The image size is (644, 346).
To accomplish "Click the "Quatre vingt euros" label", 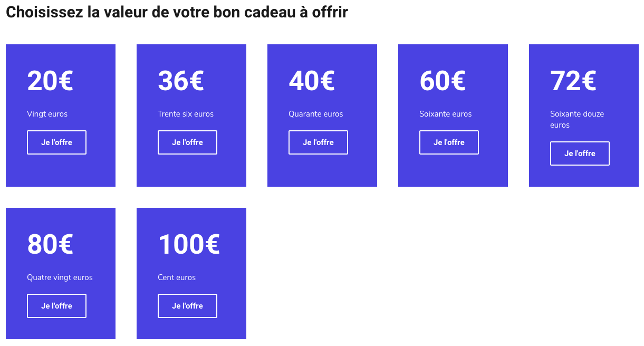I will 60,277.
